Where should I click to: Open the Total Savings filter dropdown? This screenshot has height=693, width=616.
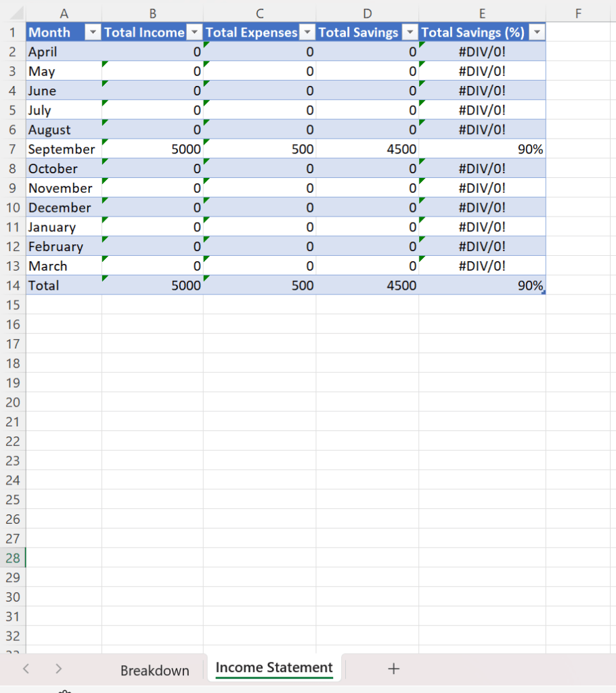point(410,32)
